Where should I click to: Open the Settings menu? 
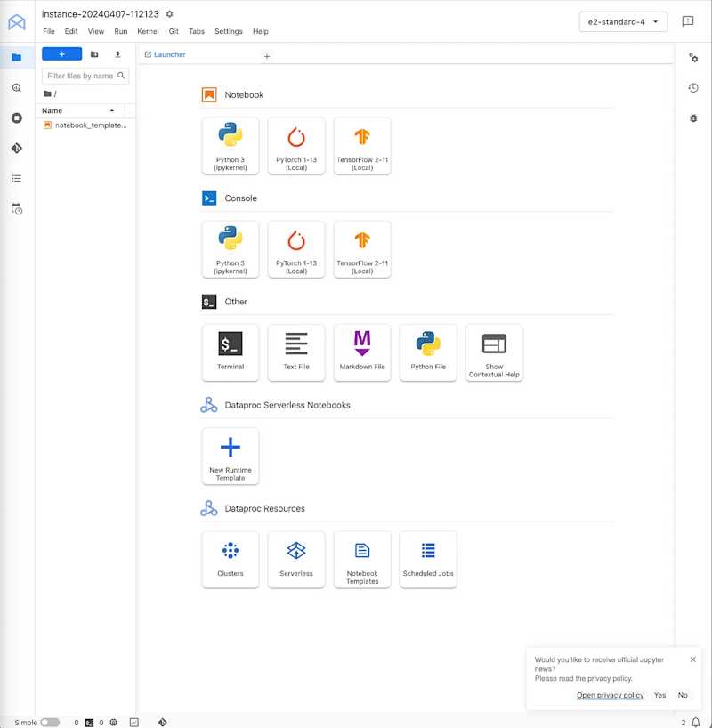point(229,31)
